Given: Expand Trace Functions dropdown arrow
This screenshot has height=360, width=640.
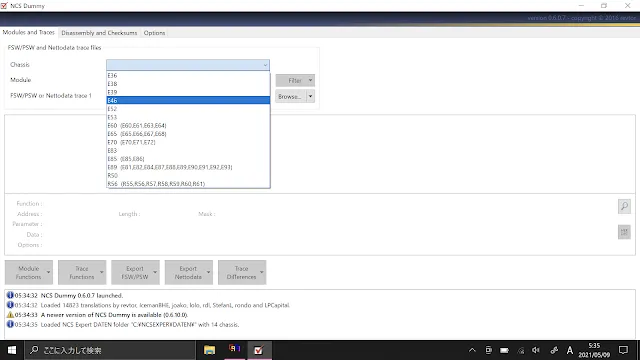Looking at the screenshot, I should point(102,273).
